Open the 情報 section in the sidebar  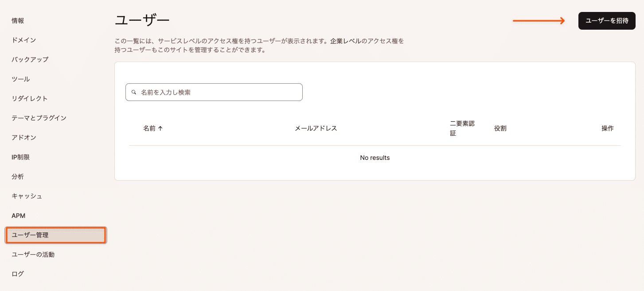point(18,20)
